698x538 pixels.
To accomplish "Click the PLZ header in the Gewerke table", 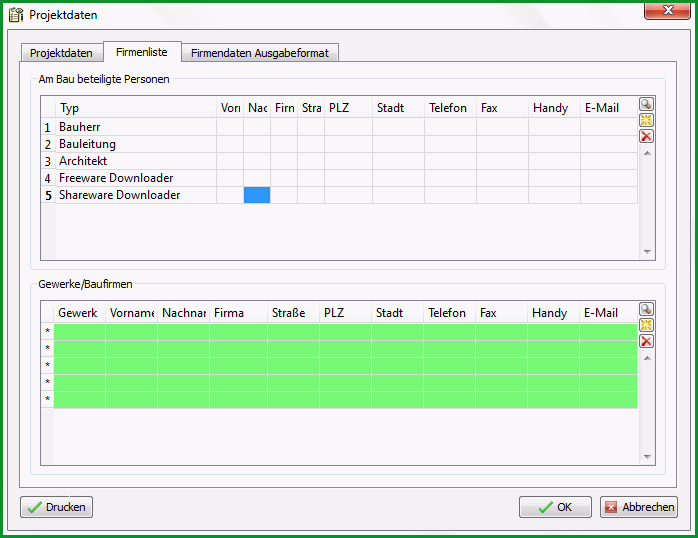I will [345, 313].
